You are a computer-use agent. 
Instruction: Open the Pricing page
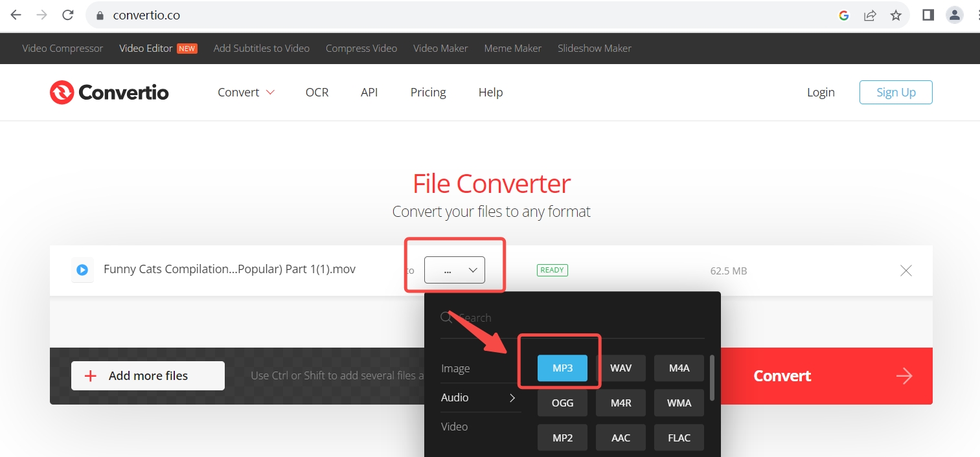point(428,92)
